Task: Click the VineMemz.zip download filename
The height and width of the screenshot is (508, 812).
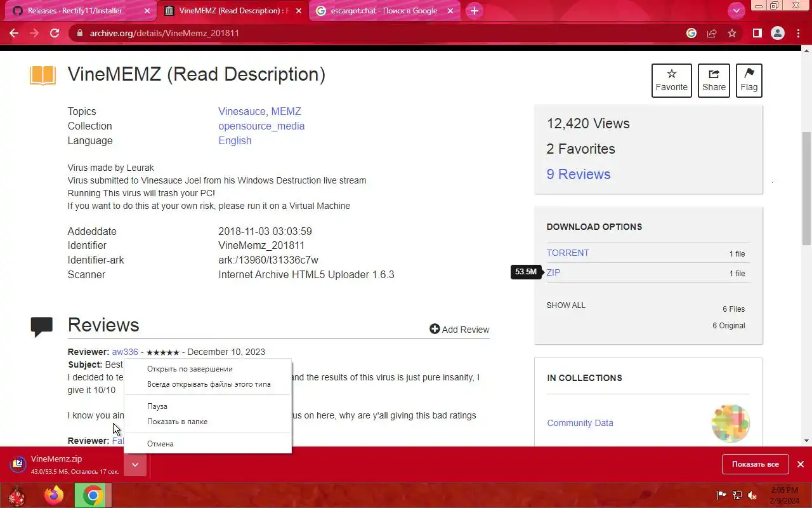Action: [x=56, y=459]
